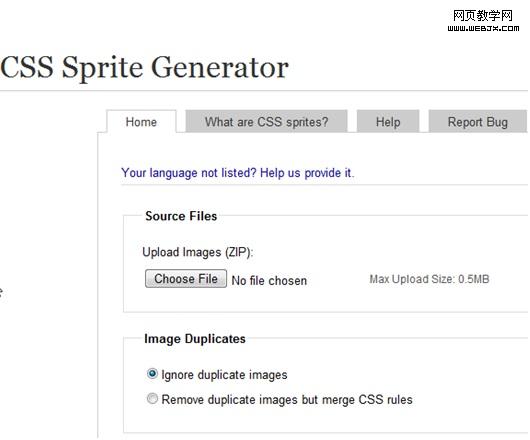Open the Home tab
Viewport: 530px width, 440px height.
[x=141, y=121]
